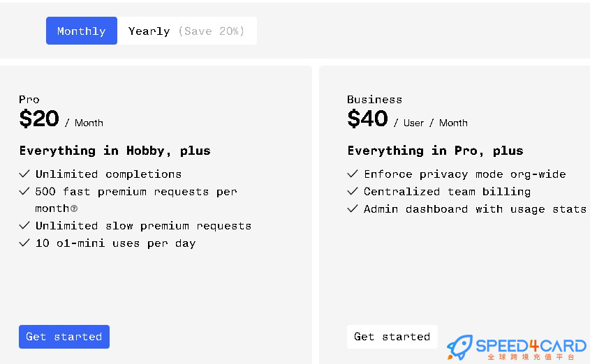Click the $40 per user price
Viewport: 590px width, 364px height.
point(407,119)
